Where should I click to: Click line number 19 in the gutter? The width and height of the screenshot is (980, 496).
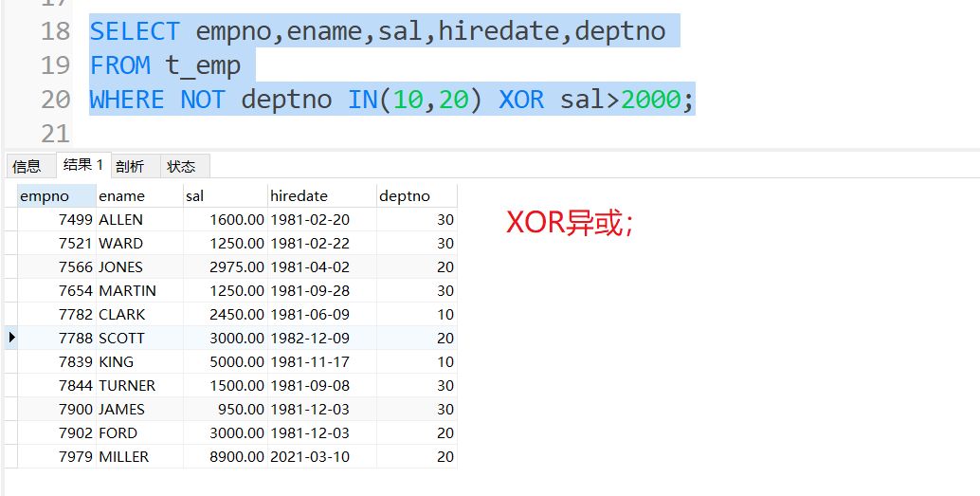(55, 65)
